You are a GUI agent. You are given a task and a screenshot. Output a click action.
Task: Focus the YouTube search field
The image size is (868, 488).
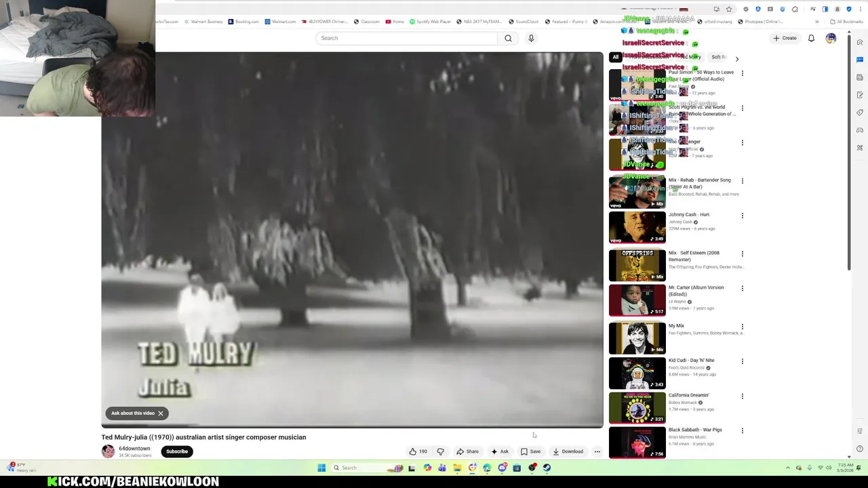coord(406,38)
